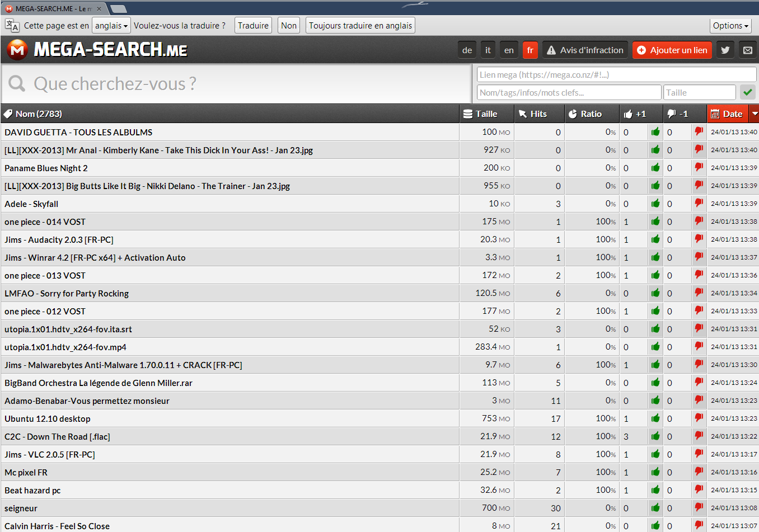The image size is (759, 532).
Task: Thumbs down Malwarebytes Anti-Malware row
Action: tap(699, 365)
